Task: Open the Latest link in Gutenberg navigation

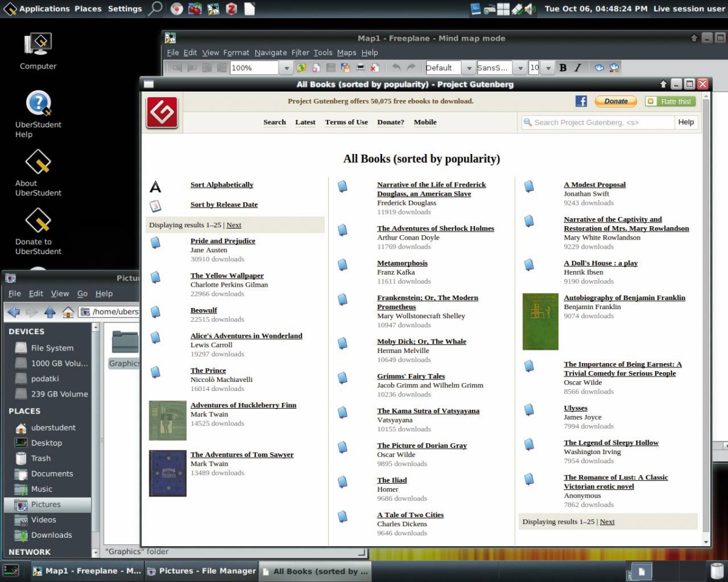Action: (305, 122)
